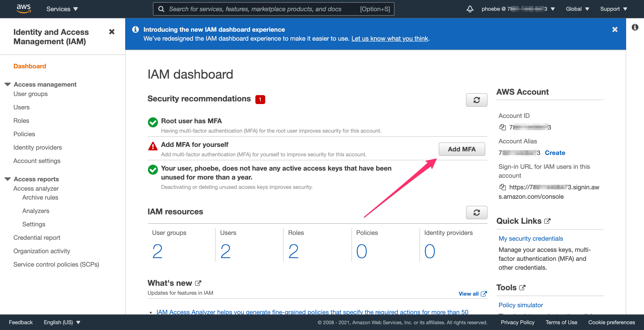Viewport: 644px width, 330px height.
Task: Open Access analyzer Settings in sidebar
Action: coord(34,224)
